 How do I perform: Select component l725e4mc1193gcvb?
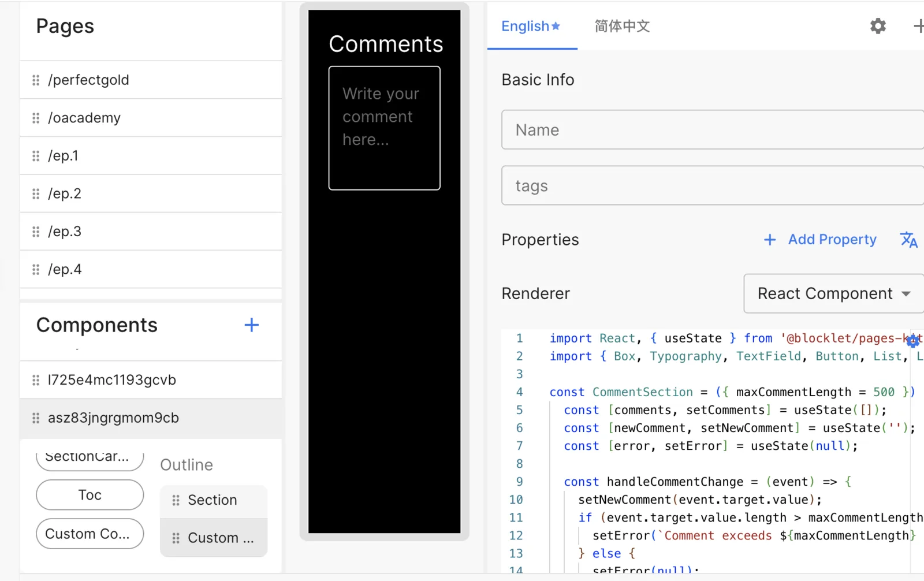coord(151,380)
